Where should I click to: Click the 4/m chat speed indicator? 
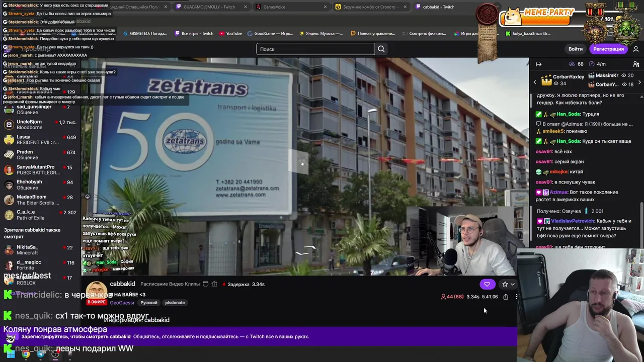(597, 64)
